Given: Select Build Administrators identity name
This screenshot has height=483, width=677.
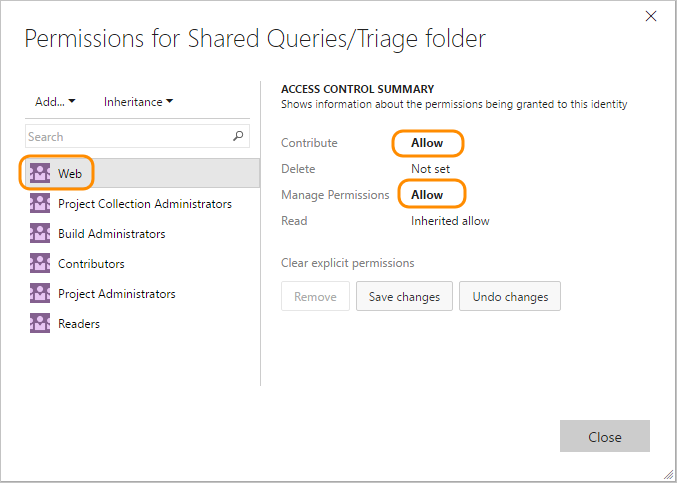Looking at the screenshot, I should 112,234.
